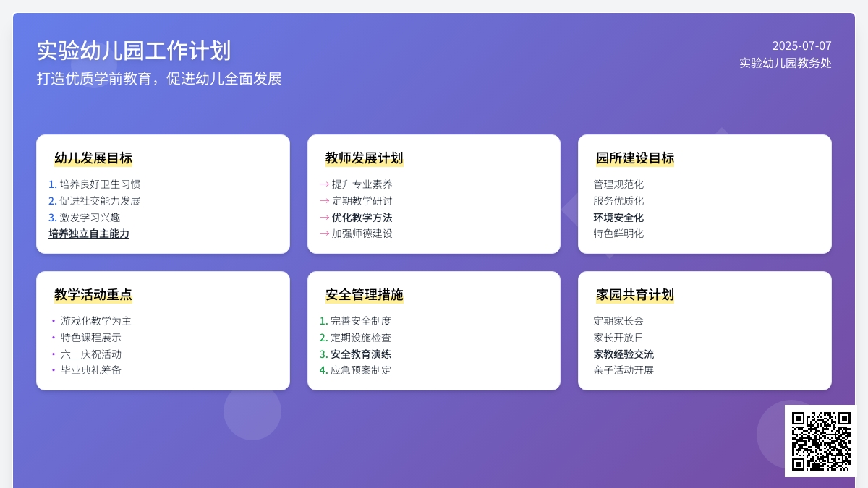Click list item 服务优质化

tap(618, 201)
